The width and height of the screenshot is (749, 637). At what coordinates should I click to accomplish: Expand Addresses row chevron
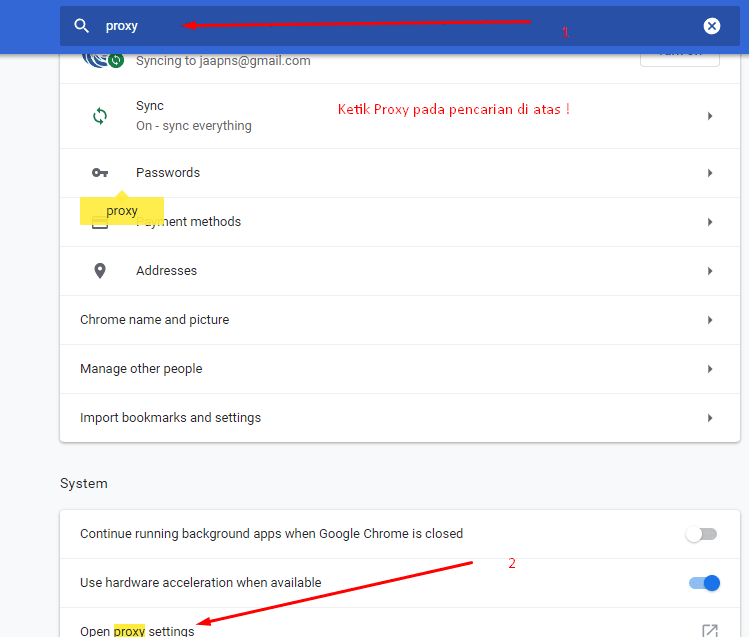coord(710,271)
